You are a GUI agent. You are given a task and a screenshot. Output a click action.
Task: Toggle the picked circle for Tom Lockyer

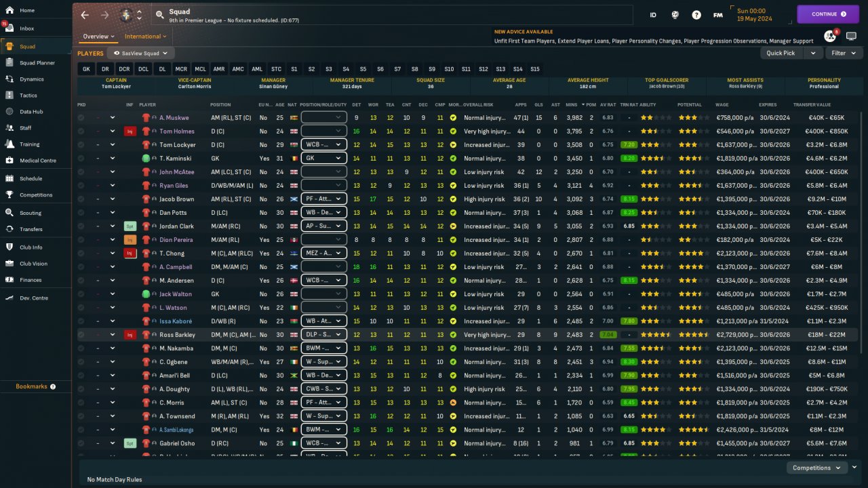pos(81,145)
